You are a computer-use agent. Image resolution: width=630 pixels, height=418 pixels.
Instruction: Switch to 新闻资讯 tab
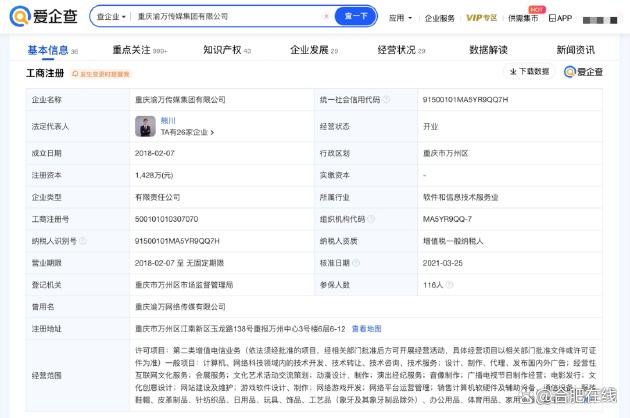point(575,50)
